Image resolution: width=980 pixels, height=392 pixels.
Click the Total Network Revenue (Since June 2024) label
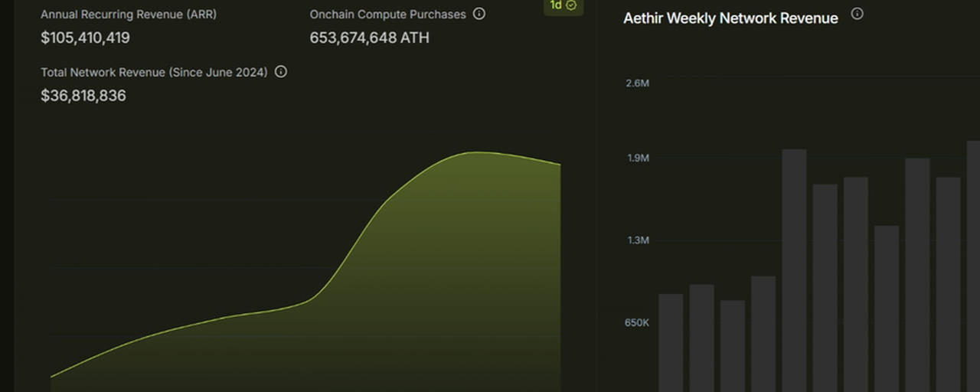pyautogui.click(x=154, y=72)
